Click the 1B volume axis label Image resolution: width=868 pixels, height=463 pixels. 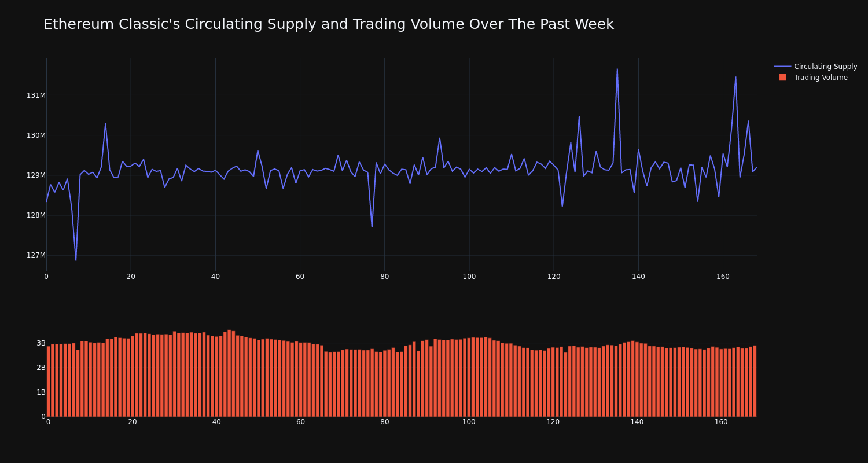pos(41,392)
